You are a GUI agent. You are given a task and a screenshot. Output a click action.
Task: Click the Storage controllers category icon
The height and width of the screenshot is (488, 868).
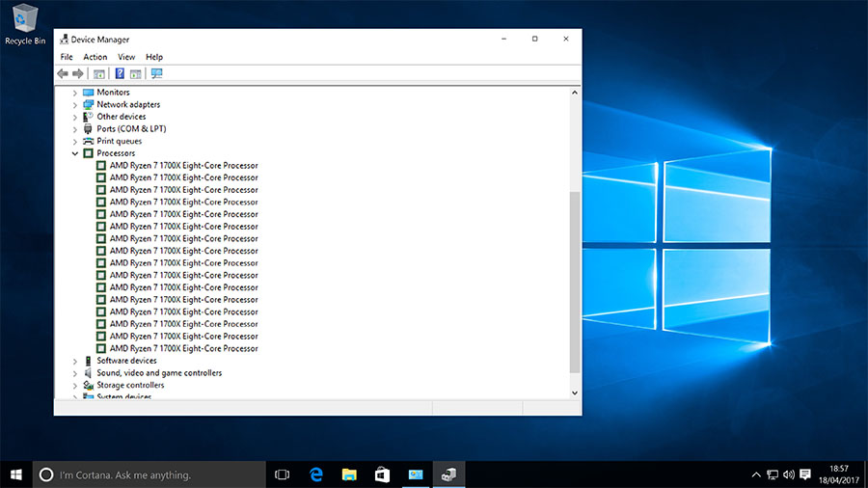pyautogui.click(x=88, y=385)
